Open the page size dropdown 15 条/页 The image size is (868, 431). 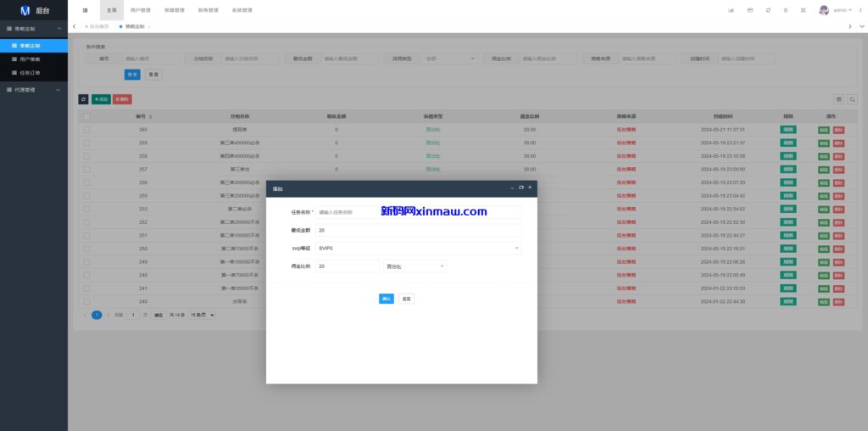coord(202,315)
